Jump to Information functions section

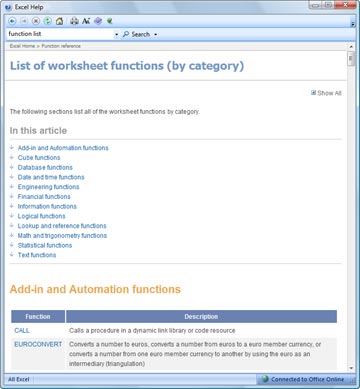pyautogui.click(x=47, y=206)
